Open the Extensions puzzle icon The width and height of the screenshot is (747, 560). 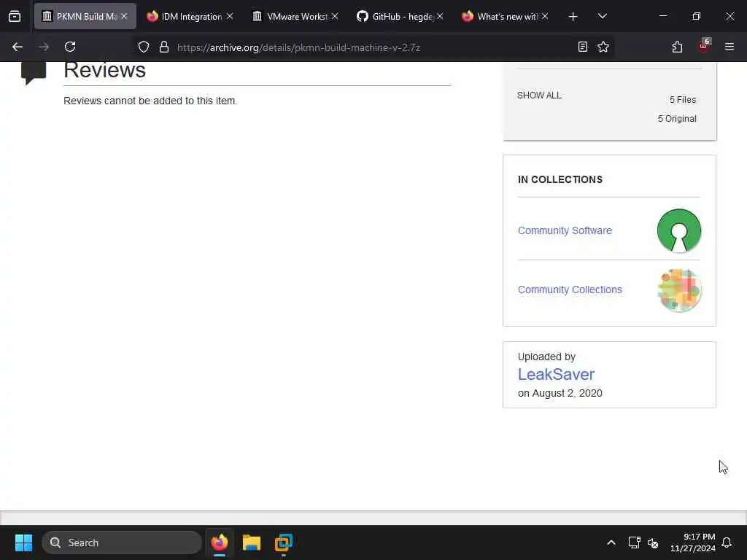[677, 47]
